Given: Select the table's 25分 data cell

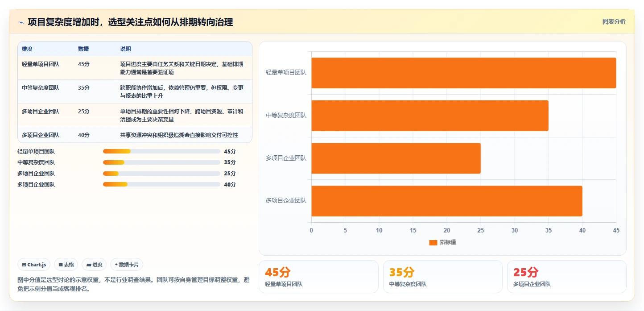Looking at the screenshot, I should point(84,112).
